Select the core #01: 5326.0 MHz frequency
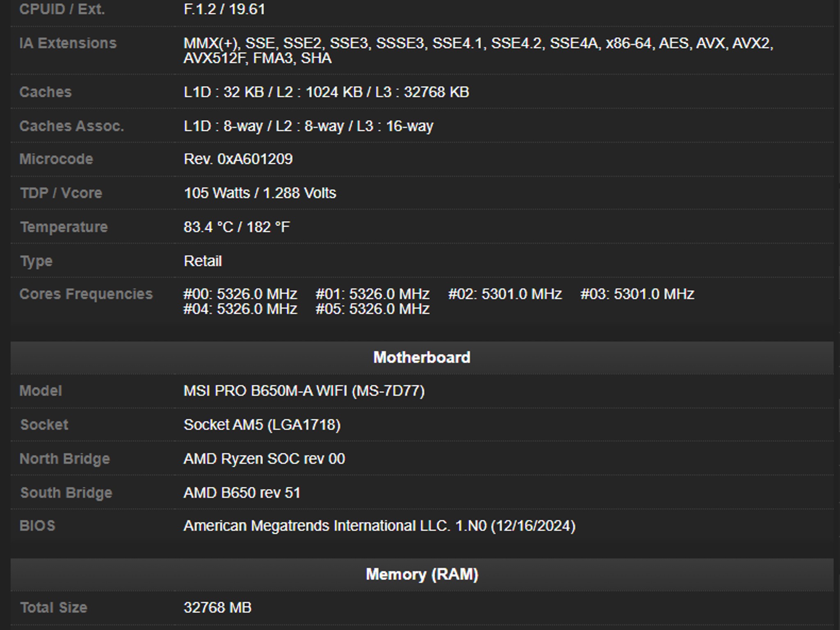 pyautogui.click(x=372, y=294)
